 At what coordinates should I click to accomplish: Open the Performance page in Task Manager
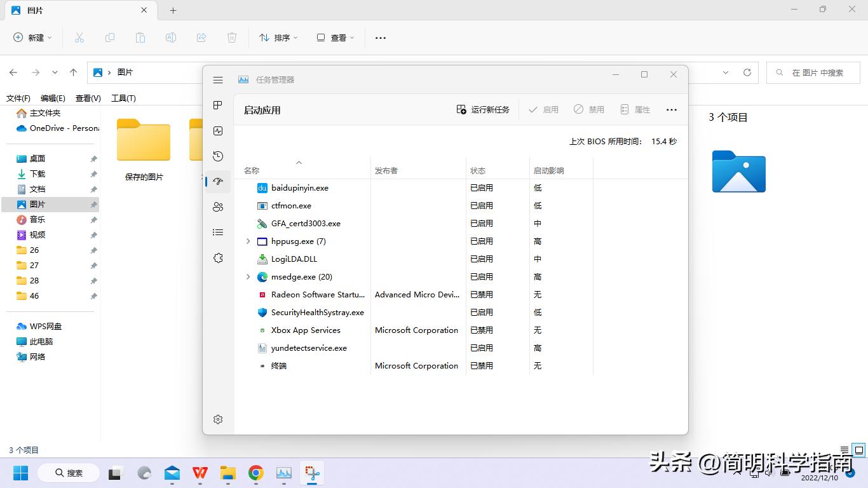pos(218,130)
